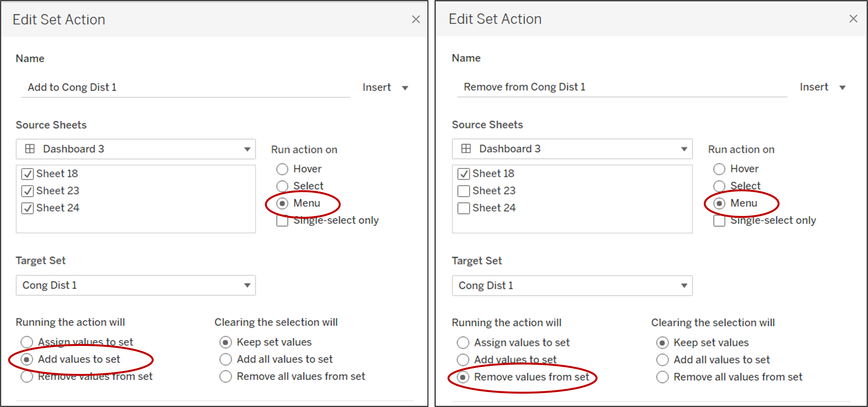Image resolution: width=868 pixels, height=407 pixels.
Task: Open Insert menu arrow in right dialog
Action: coord(842,88)
